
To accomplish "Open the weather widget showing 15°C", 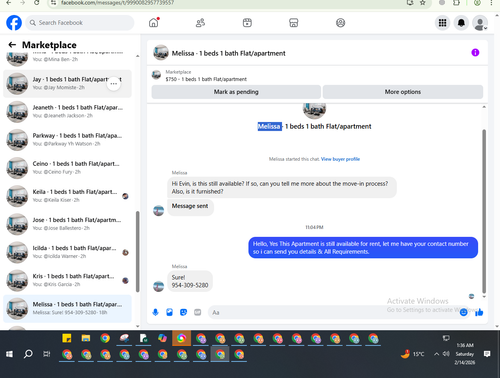I will [x=413, y=354].
